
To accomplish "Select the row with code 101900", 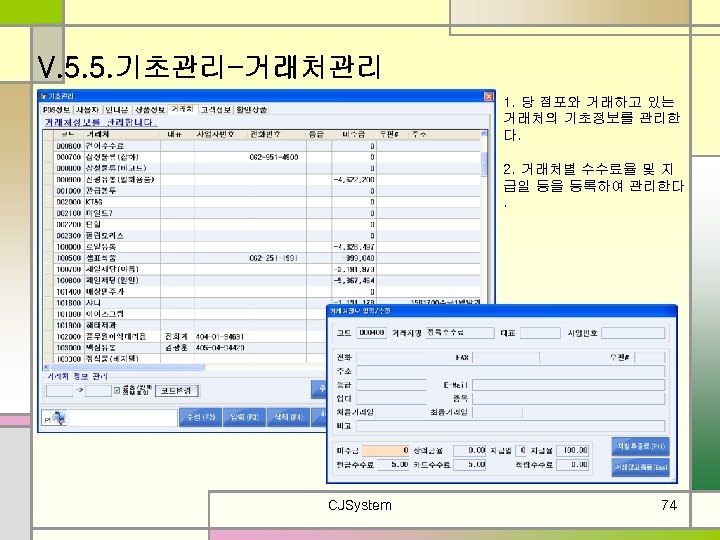I will pyautogui.click(x=185, y=325).
